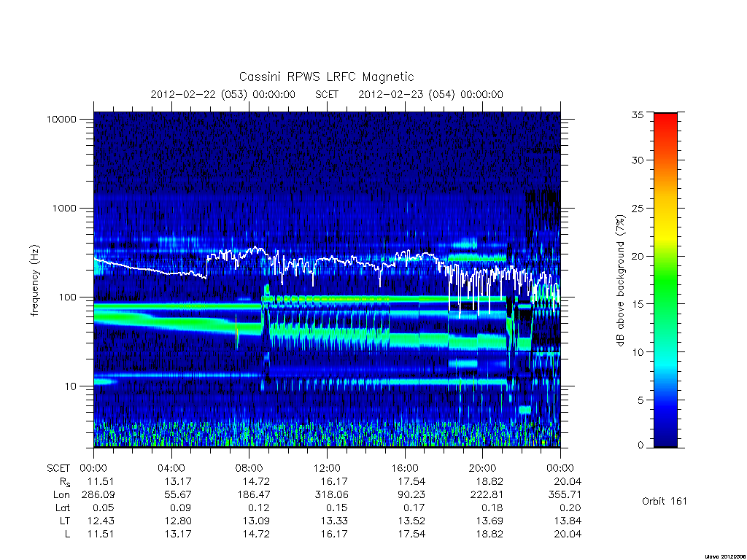
Task: Click the frequency (Hz) axis title
Action: [34, 280]
